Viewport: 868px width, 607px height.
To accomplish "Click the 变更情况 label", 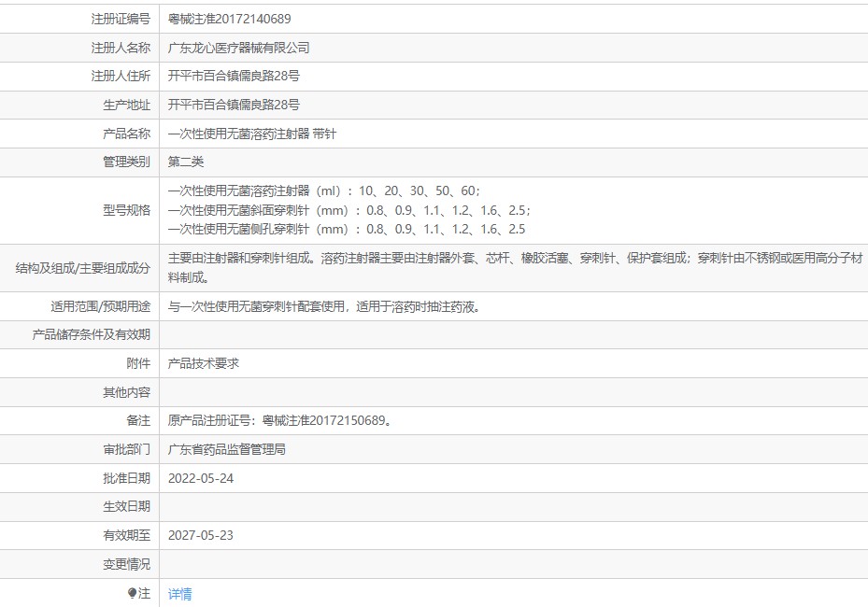I will point(127,564).
